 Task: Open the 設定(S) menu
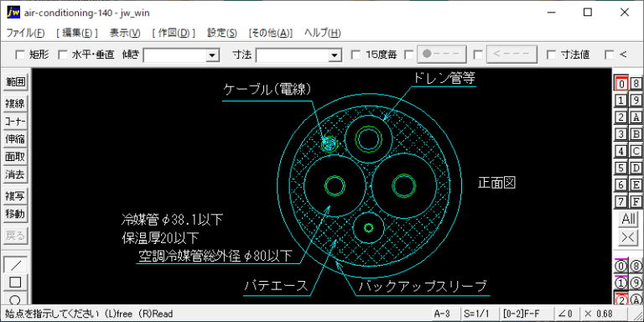(221, 33)
